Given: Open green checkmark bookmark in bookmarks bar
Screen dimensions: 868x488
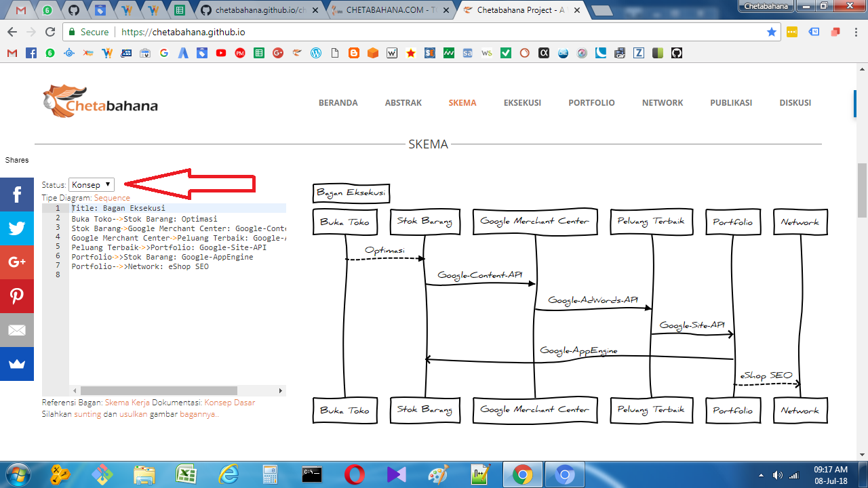Looking at the screenshot, I should (506, 53).
